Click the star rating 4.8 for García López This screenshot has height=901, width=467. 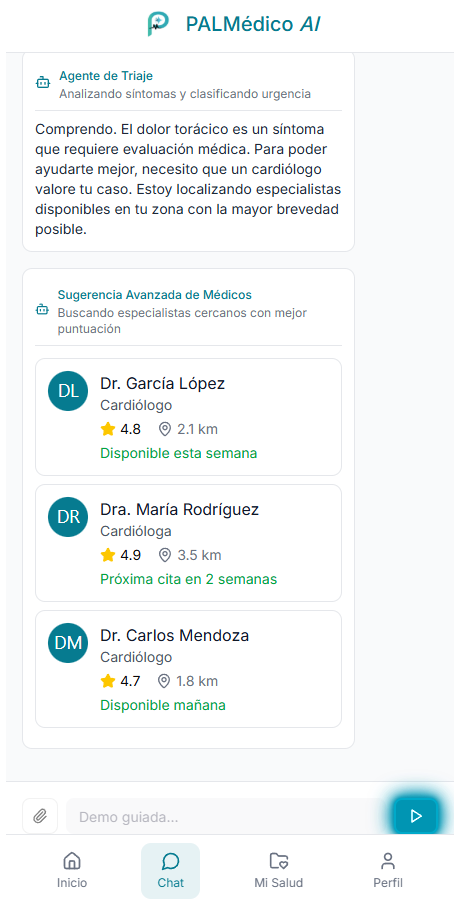(x=120, y=429)
